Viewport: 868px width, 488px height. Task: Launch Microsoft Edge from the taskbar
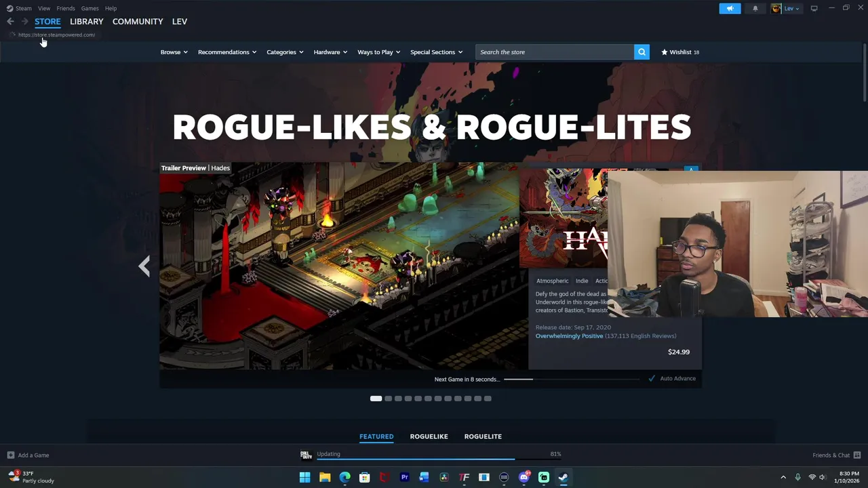344,477
